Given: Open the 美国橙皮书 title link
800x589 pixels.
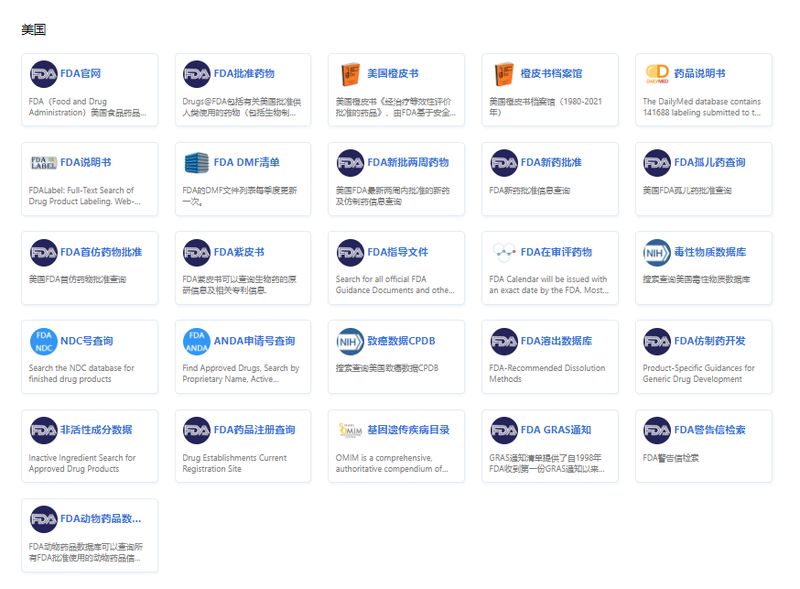Looking at the screenshot, I should (x=393, y=73).
